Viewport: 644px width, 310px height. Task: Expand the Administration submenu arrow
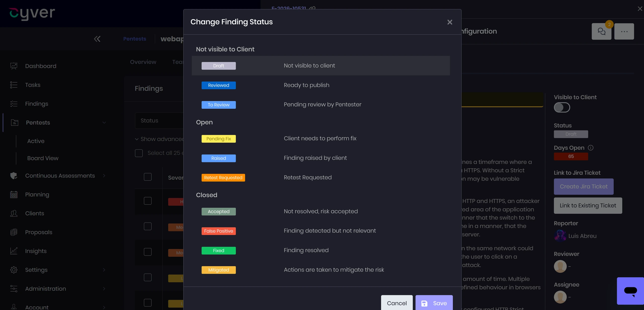[x=104, y=289]
